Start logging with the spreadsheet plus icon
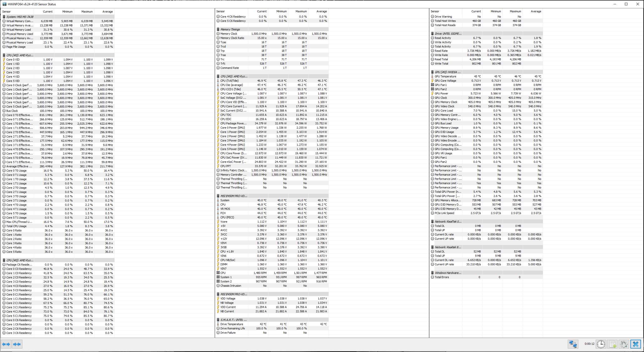 coord(613,344)
